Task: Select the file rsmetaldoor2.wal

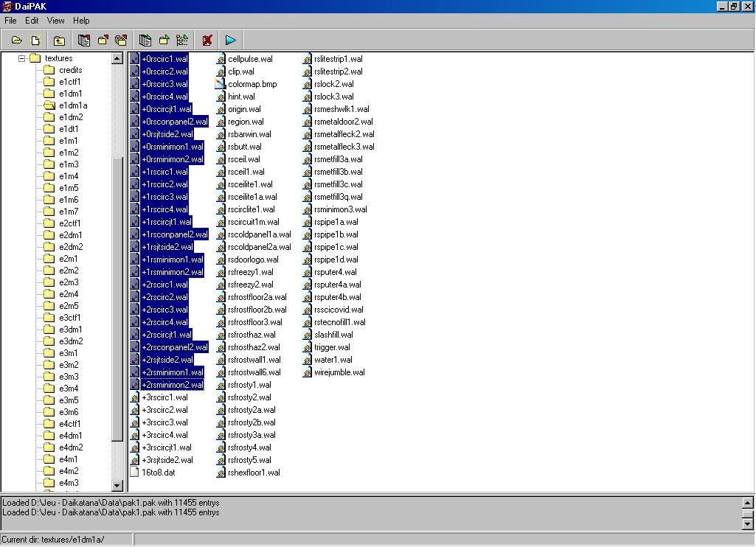Action: 343,122
